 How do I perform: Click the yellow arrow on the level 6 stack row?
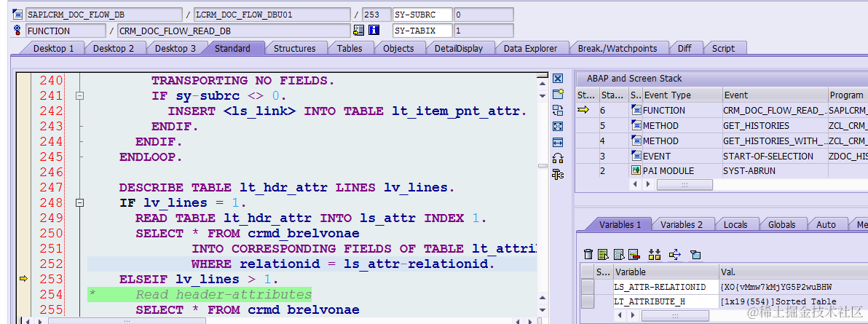(x=583, y=110)
